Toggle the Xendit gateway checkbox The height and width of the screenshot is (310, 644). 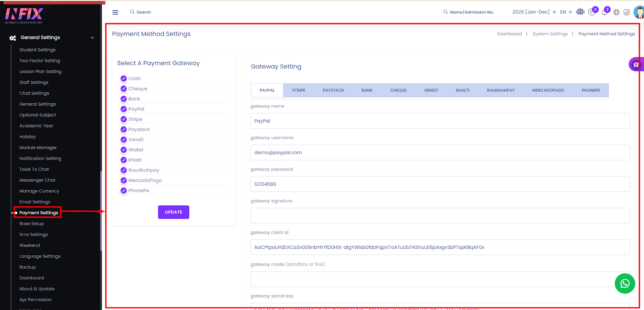pos(124,140)
